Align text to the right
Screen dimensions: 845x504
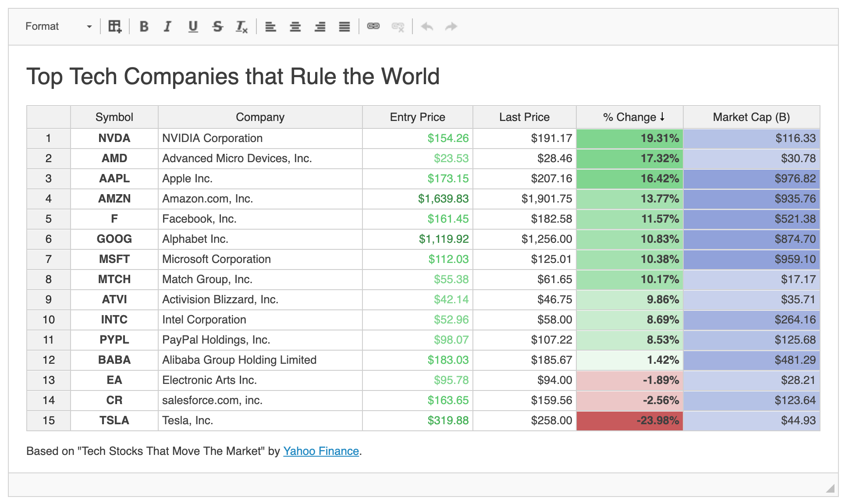tap(320, 27)
